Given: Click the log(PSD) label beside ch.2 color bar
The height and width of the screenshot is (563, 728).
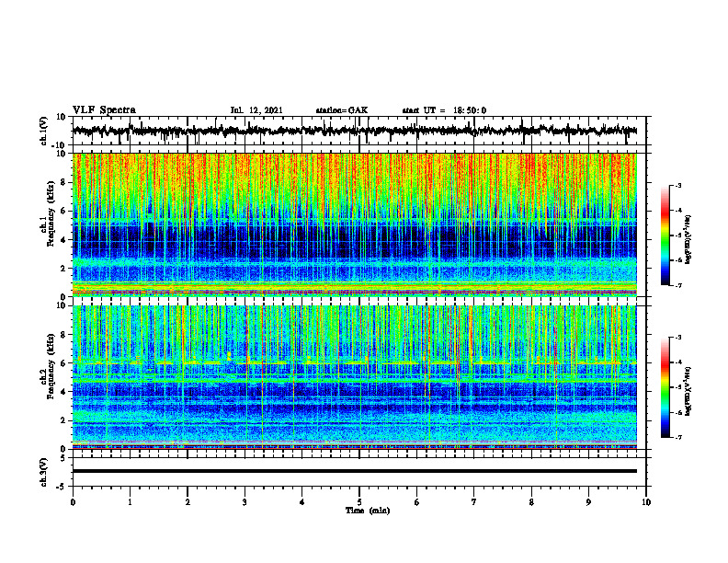Looking at the screenshot, I should coord(688,391).
